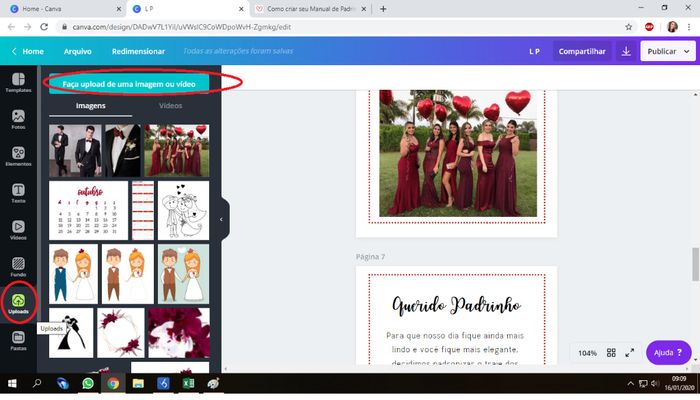This screenshot has width=700, height=400.
Task: Open the Texto sidebar panel
Action: (18, 193)
